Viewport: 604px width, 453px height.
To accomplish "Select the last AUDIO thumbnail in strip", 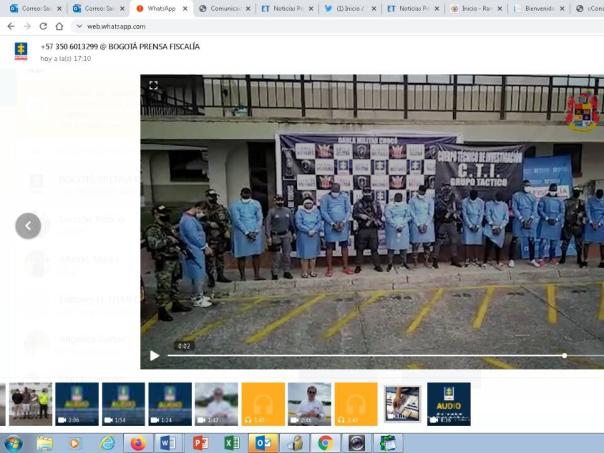I will pyautogui.click(x=449, y=404).
